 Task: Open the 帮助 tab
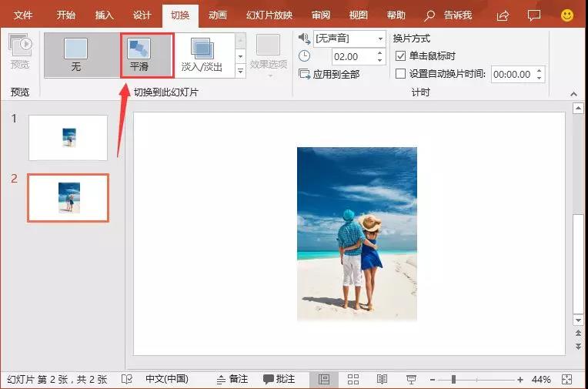pyautogui.click(x=396, y=15)
